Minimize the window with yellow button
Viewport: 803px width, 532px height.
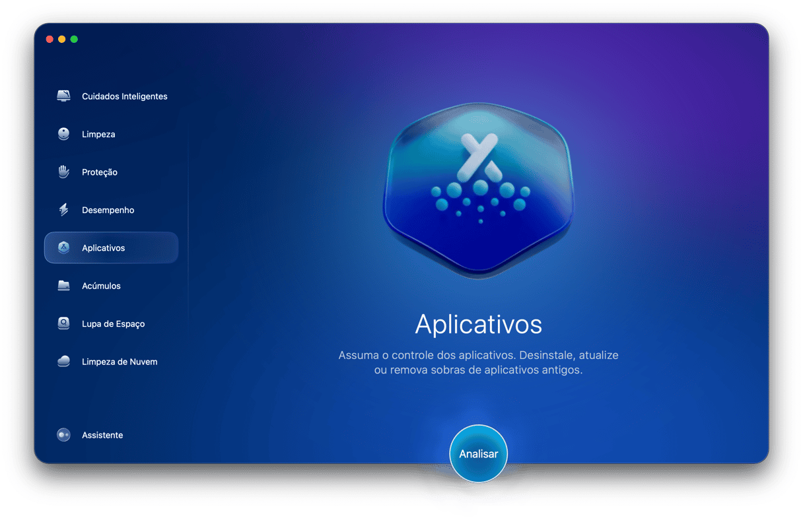[62, 40]
